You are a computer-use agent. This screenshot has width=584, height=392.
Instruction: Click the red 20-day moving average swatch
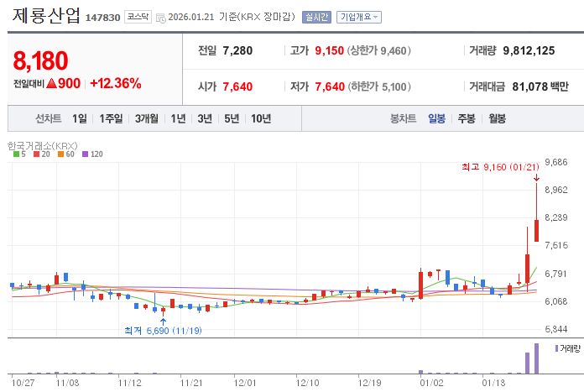[37, 154]
